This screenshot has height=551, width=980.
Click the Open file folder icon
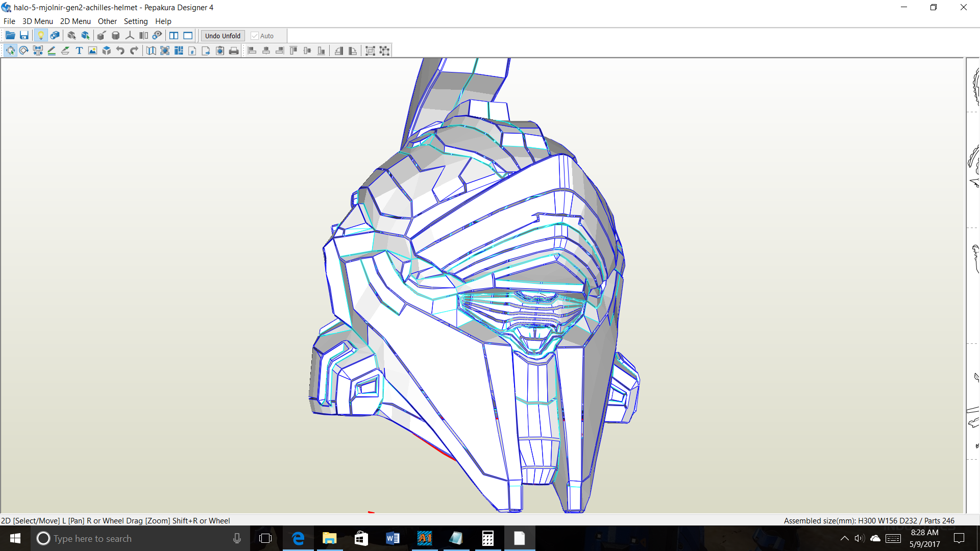10,36
